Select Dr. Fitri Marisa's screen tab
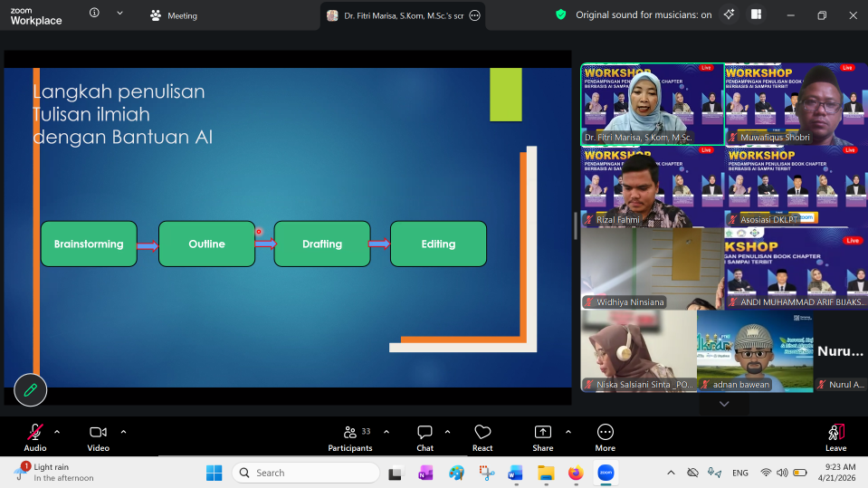This screenshot has height=488, width=868. (403, 15)
